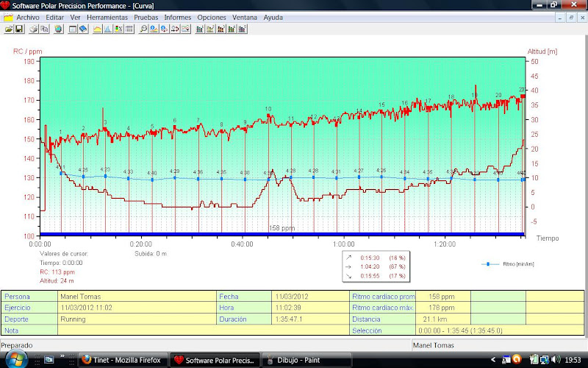
Task: Open the Ventana menu
Action: click(245, 17)
